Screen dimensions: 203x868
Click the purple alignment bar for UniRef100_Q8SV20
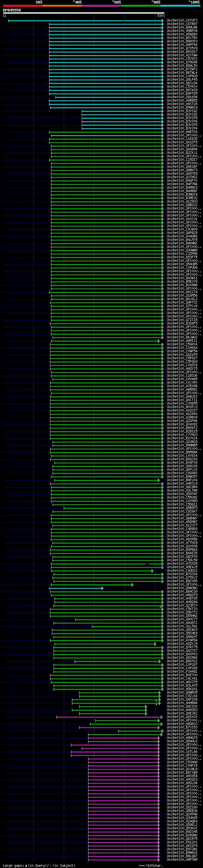point(109,717)
